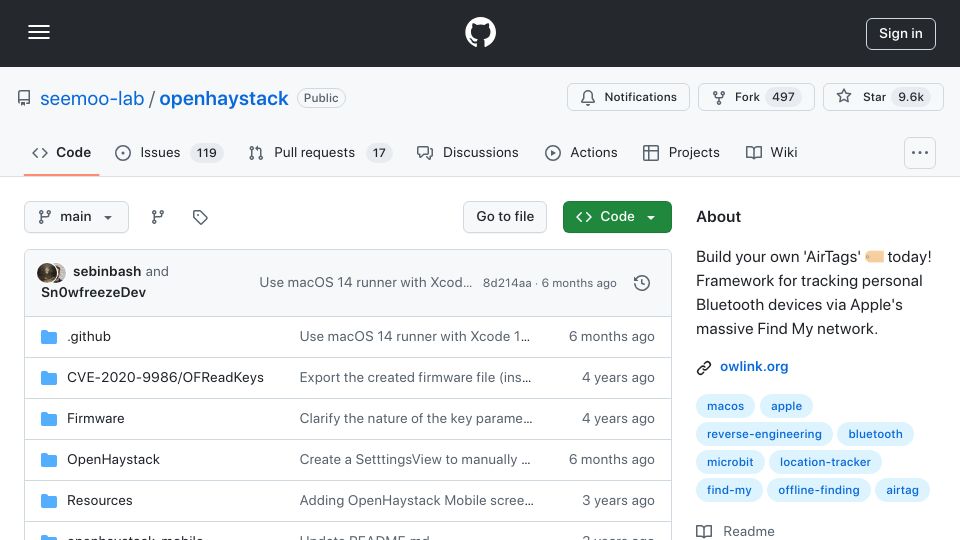Expand the green Code dropdown
Viewport: 960px width, 540px height.
pyautogui.click(x=617, y=217)
